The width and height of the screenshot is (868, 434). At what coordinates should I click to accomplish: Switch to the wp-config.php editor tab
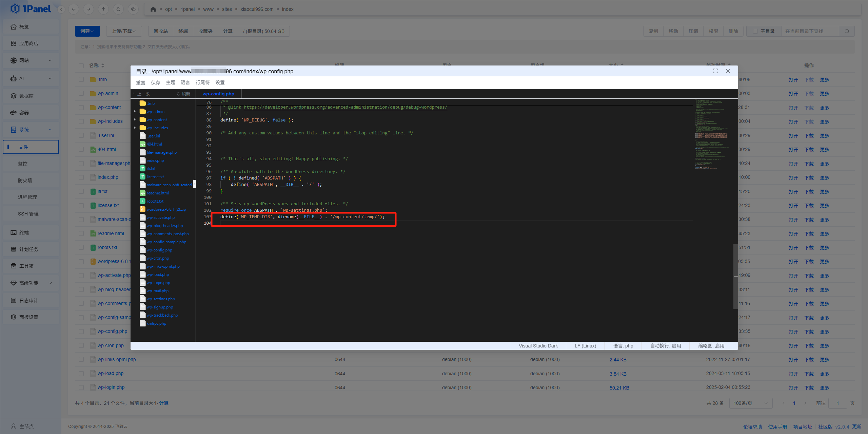point(218,94)
